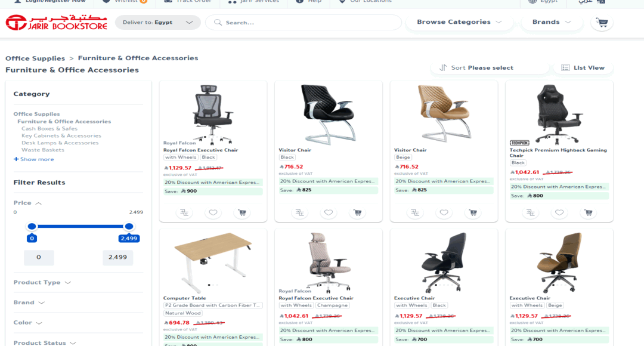Add Techpick Gaming Chair to cart

tap(589, 212)
